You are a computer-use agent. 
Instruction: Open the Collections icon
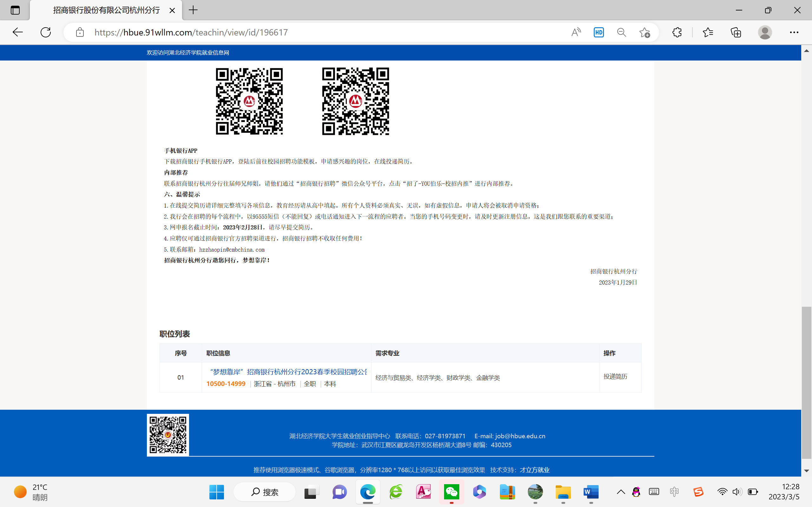pos(736,32)
